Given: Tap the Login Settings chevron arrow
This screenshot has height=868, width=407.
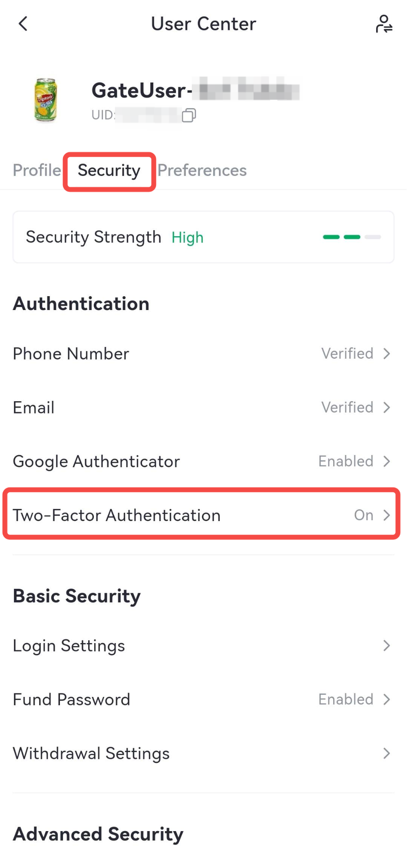Looking at the screenshot, I should click(387, 646).
